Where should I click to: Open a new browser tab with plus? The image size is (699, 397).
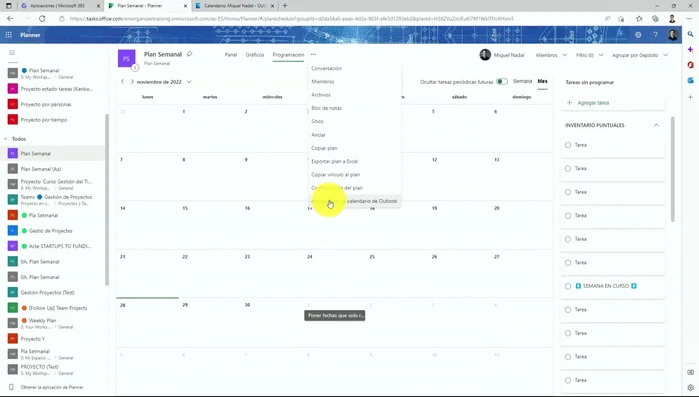[285, 6]
